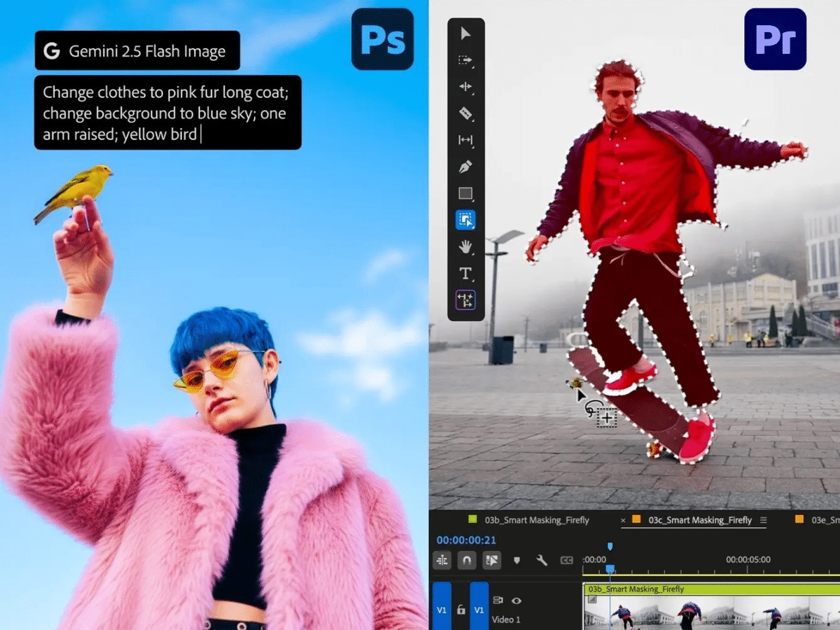Select the Slip tool
The height and width of the screenshot is (630, 840).
tap(465, 140)
